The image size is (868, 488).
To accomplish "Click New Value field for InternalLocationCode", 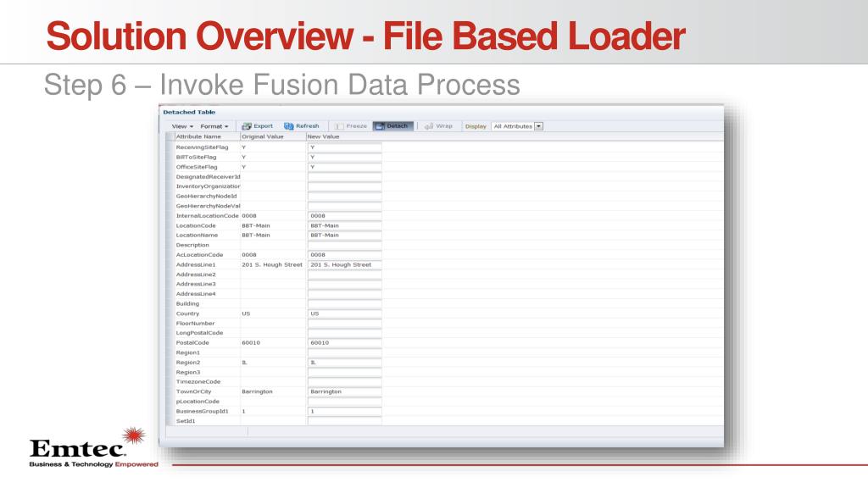I will 344,216.
